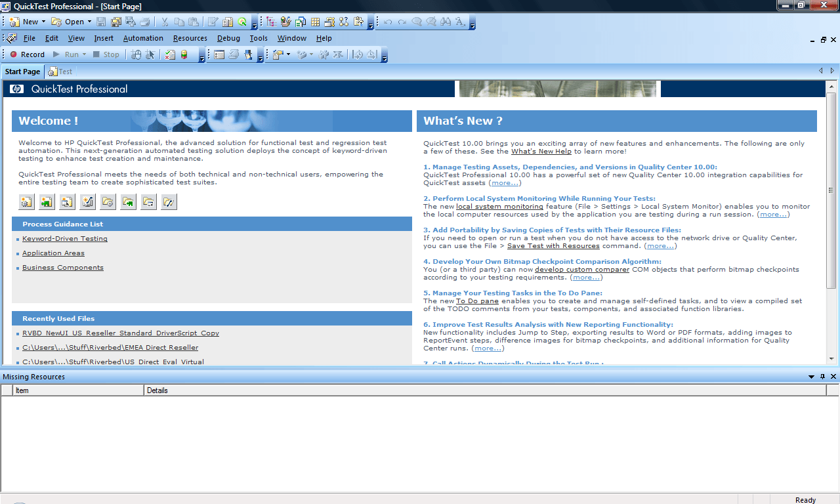The height and width of the screenshot is (504, 840).
Task: Click the New test toolbar button
Action: pos(23,22)
